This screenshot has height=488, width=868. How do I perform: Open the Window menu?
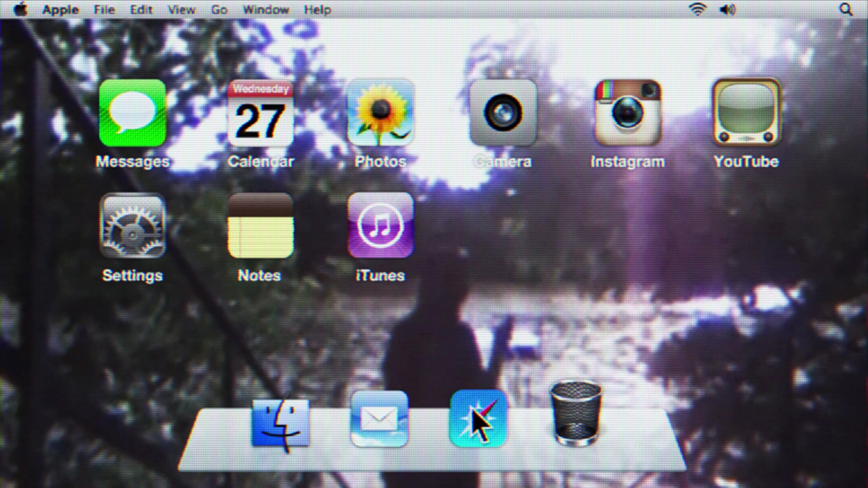pyautogui.click(x=266, y=10)
